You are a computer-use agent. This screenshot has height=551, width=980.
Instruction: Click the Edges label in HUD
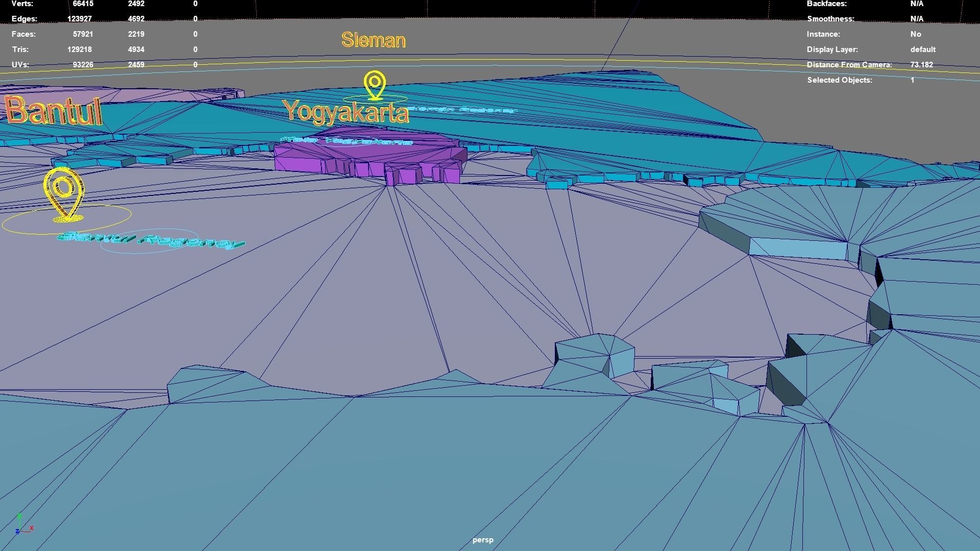[24, 19]
